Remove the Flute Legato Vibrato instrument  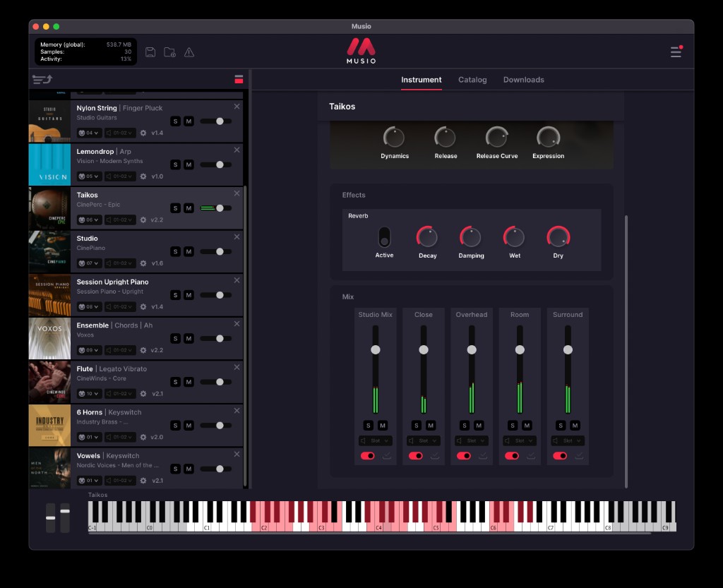tap(237, 367)
